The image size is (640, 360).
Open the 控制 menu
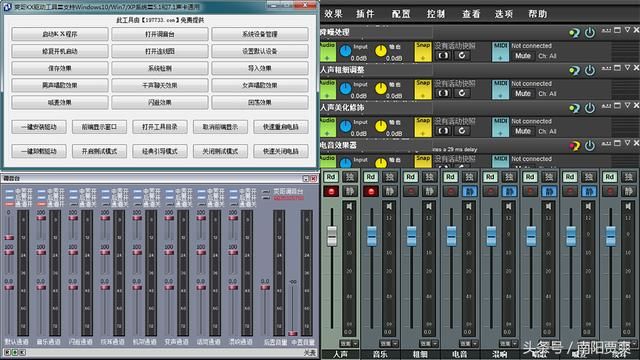click(x=436, y=14)
